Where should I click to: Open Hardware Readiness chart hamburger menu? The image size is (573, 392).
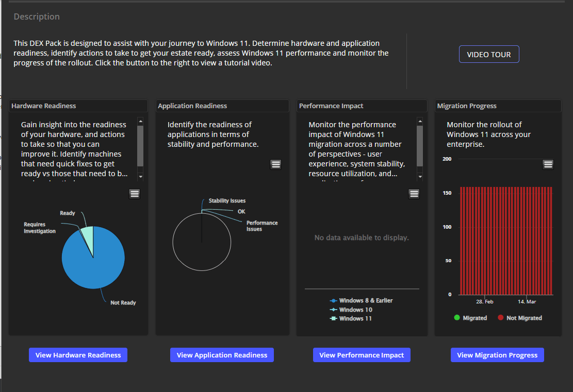pos(135,194)
